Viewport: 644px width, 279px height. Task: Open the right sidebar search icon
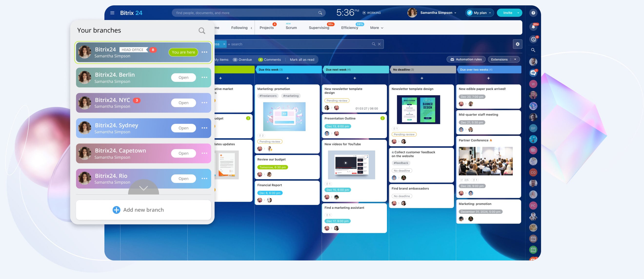533,50
